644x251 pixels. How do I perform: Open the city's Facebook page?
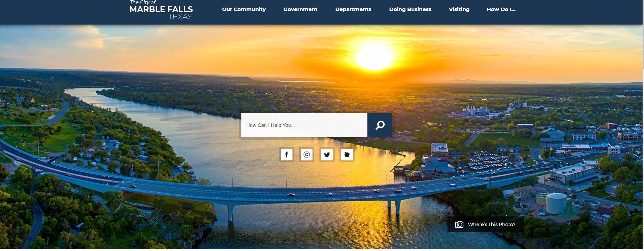click(x=286, y=155)
